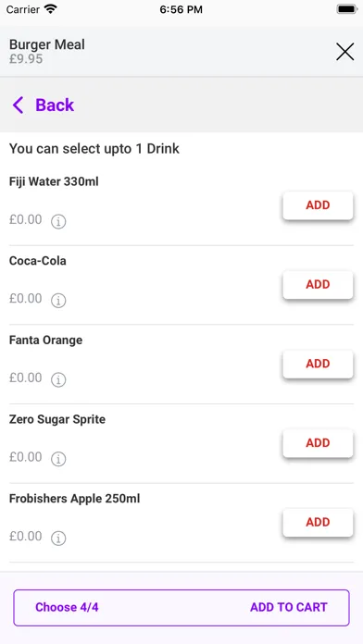Add Fiji Water 330ml to meal

[318, 205]
